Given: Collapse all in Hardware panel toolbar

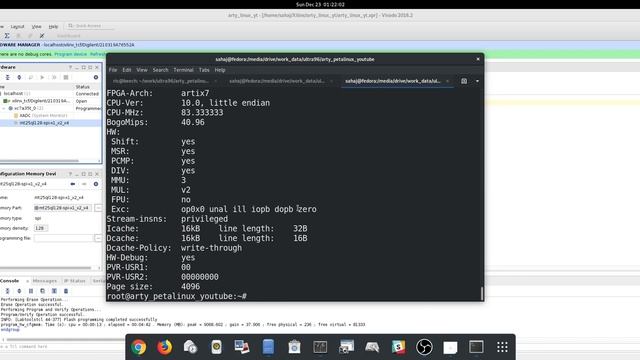Looking at the screenshot, I should tap(7, 77).
